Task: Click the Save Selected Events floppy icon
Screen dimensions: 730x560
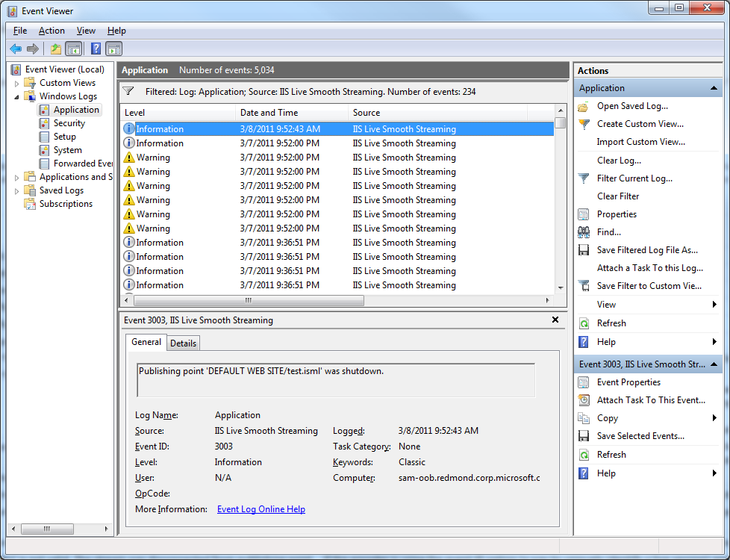Action: click(x=584, y=436)
